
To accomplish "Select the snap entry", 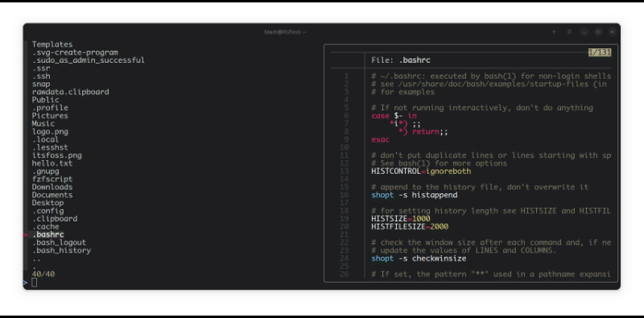I will coord(41,84).
